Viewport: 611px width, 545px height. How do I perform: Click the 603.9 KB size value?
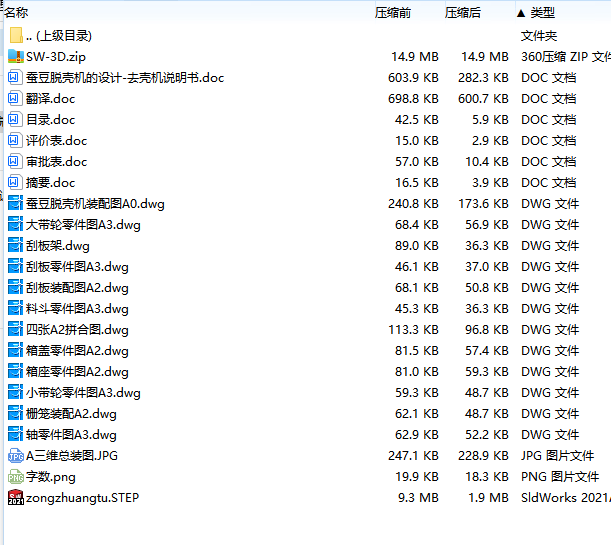click(x=413, y=78)
